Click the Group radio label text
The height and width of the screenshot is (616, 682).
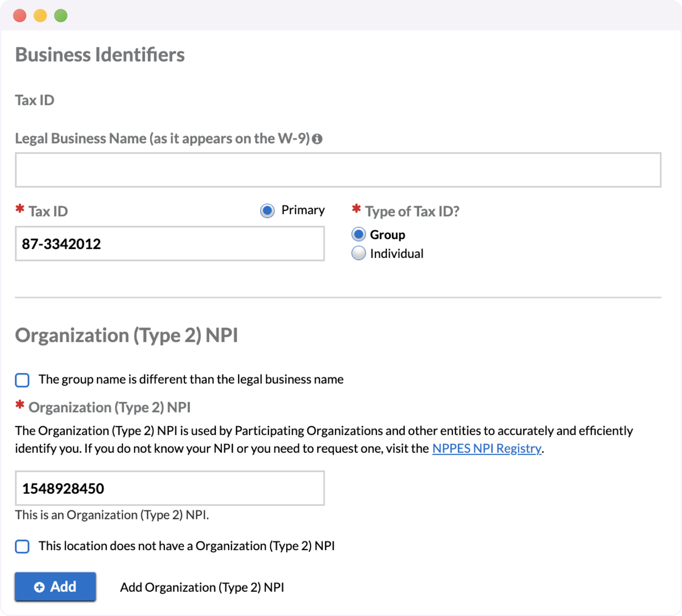coord(387,234)
